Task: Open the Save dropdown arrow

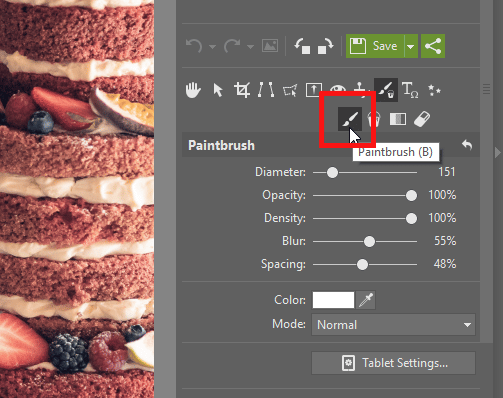Action: (411, 46)
